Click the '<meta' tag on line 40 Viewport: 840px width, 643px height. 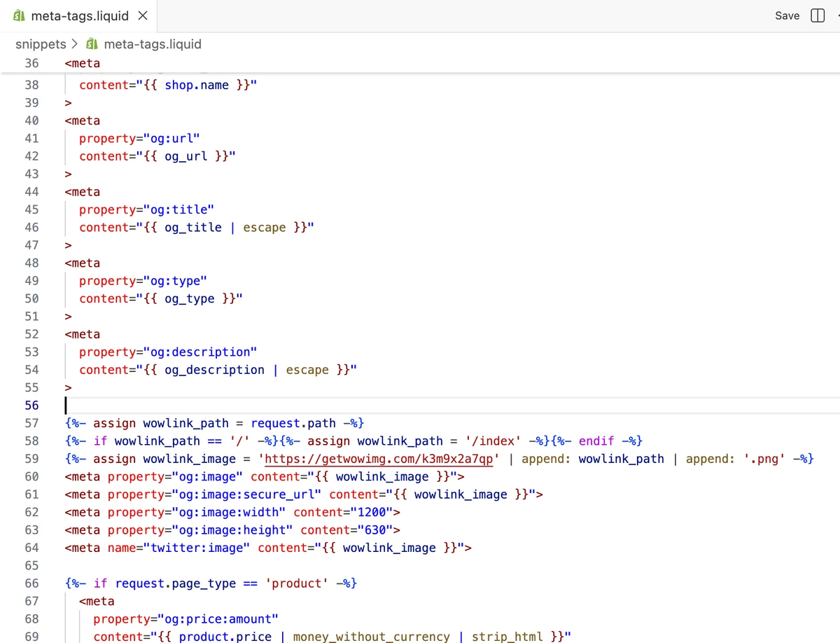(x=83, y=120)
